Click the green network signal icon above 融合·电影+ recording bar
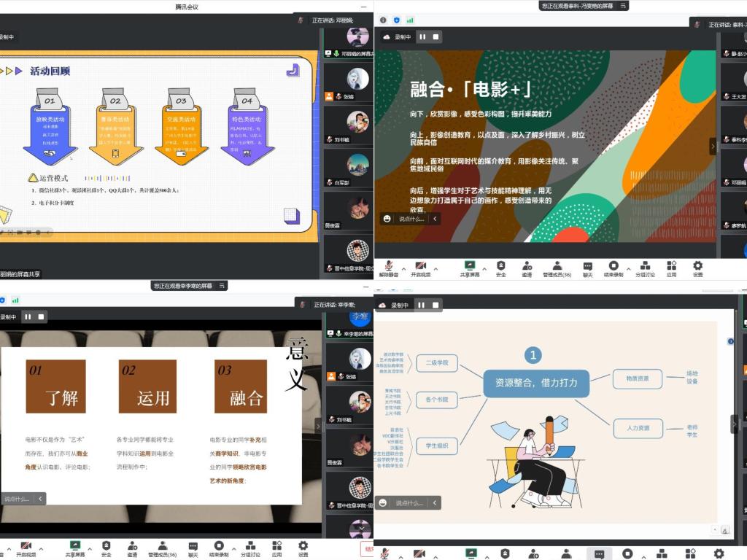This screenshot has height=560, width=747. pos(410,20)
